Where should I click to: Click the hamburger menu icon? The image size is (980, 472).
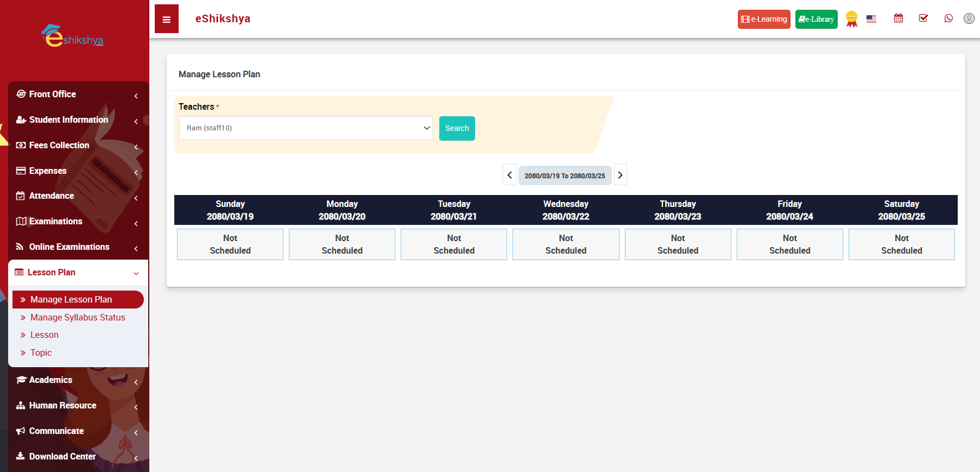tap(167, 19)
